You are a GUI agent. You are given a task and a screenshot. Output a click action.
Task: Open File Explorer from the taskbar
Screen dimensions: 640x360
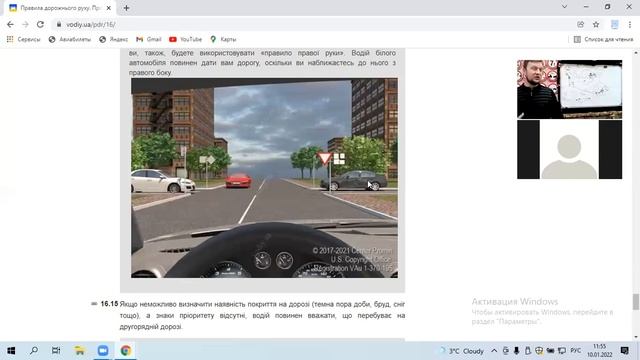point(79,351)
